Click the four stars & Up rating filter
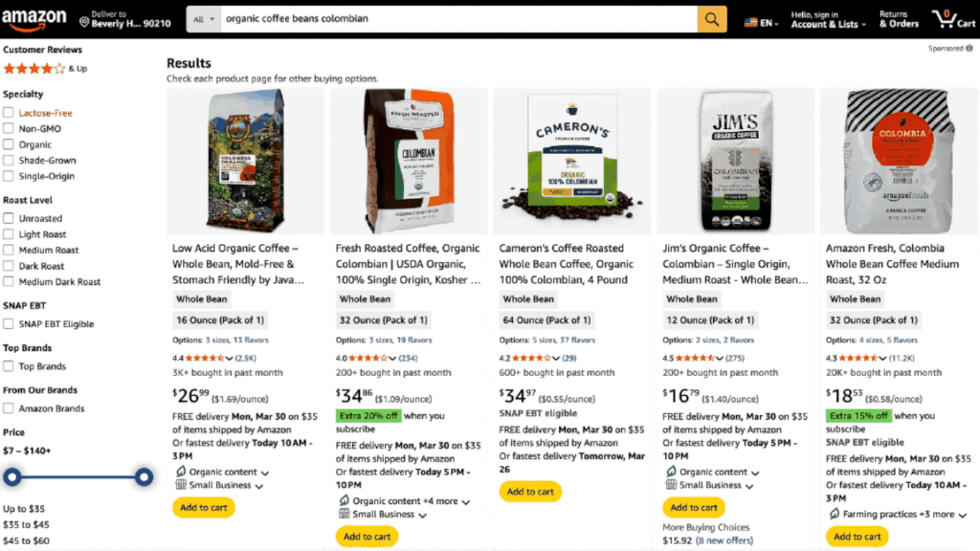Viewport: 980px width, 551px height. click(x=45, y=69)
